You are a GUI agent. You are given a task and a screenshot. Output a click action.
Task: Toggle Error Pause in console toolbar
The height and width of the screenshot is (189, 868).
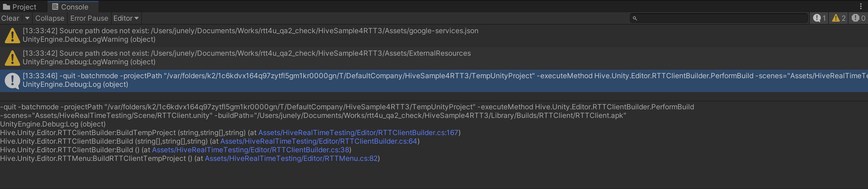click(x=89, y=18)
